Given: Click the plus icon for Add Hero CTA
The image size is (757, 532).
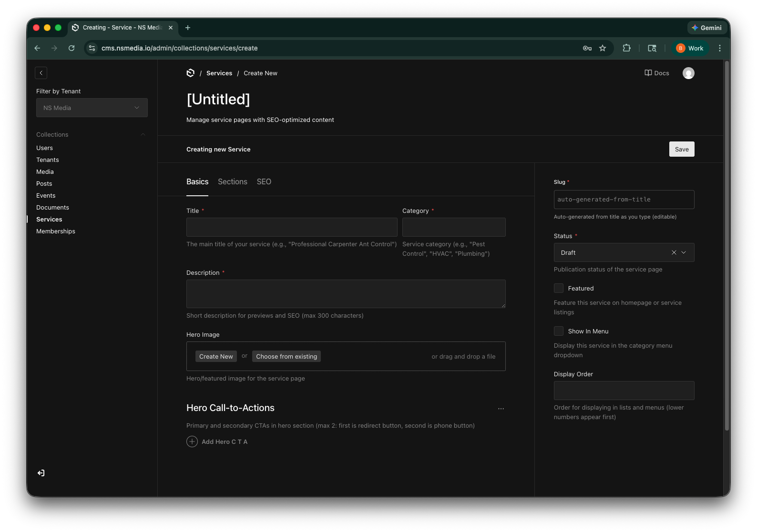Looking at the screenshot, I should [x=192, y=442].
